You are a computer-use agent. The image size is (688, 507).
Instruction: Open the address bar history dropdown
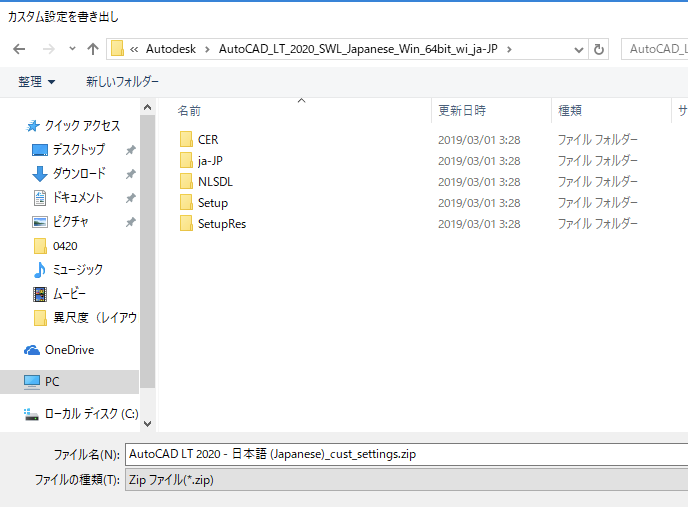coord(579,50)
